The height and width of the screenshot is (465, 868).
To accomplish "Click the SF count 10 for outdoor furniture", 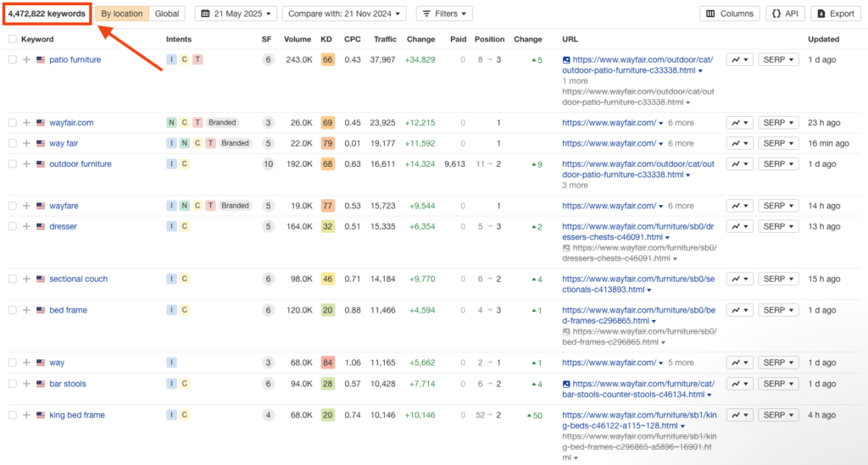I will (x=268, y=164).
